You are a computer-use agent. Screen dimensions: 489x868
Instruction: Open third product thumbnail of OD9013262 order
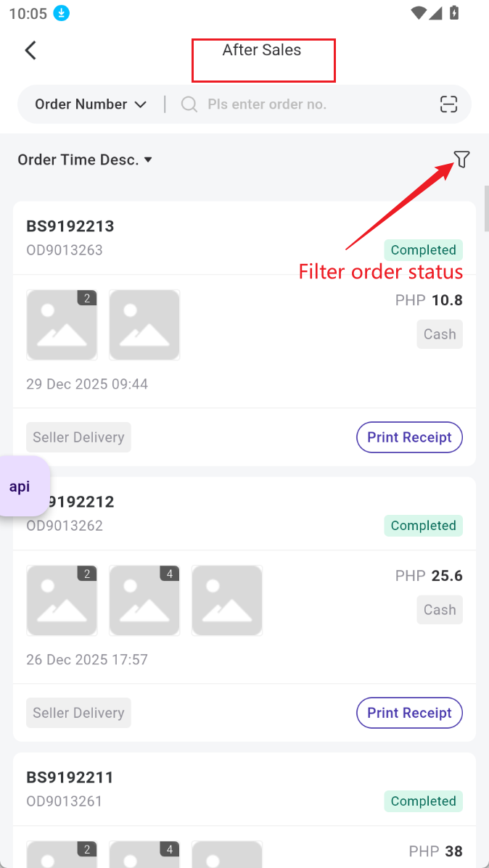[227, 600]
